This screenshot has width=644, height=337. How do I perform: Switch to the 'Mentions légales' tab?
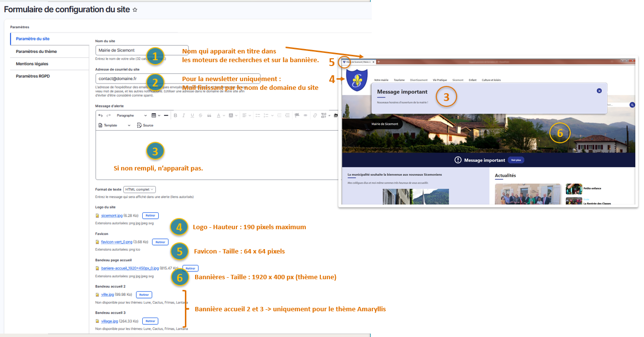(x=32, y=64)
